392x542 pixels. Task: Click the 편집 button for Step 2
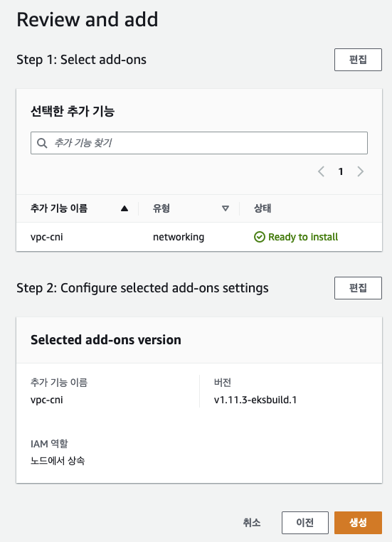(x=358, y=288)
